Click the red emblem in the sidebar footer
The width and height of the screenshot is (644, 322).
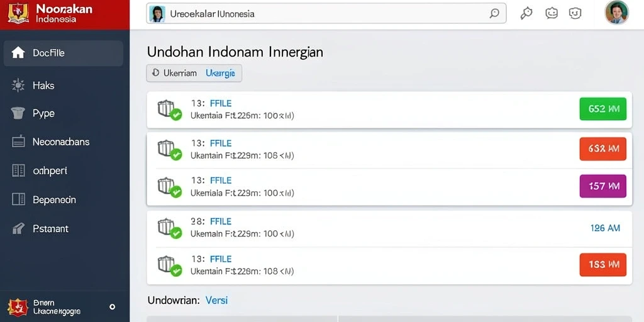tap(18, 307)
